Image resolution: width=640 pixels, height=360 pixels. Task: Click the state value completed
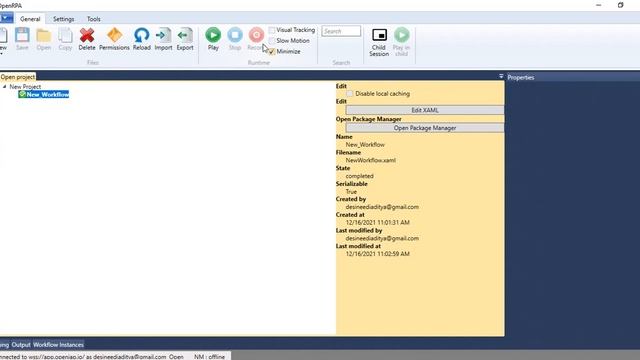coord(360,176)
